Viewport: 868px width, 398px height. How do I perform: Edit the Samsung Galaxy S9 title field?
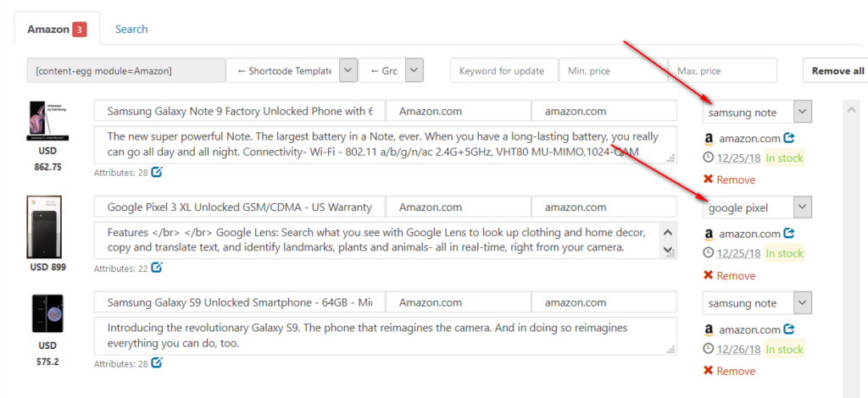[240, 302]
